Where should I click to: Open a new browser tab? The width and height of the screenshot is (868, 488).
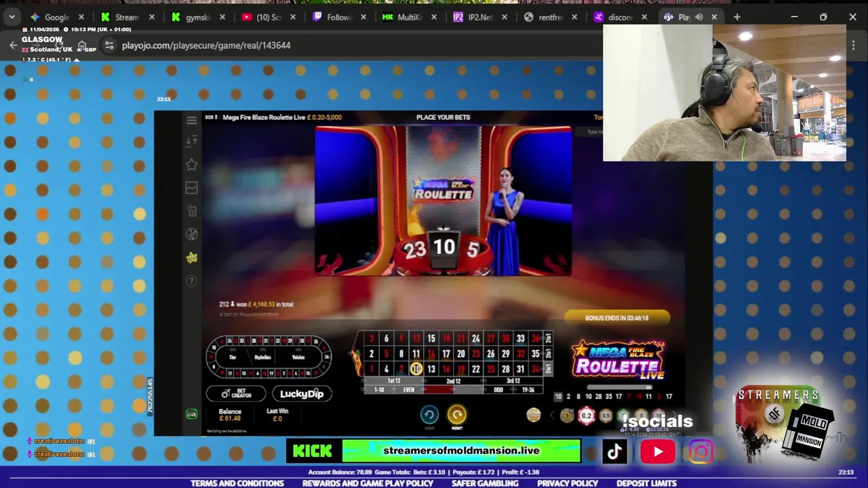(737, 17)
